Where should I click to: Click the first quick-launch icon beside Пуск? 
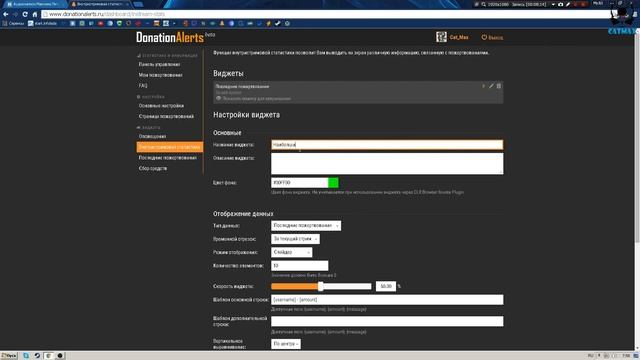coord(26,356)
